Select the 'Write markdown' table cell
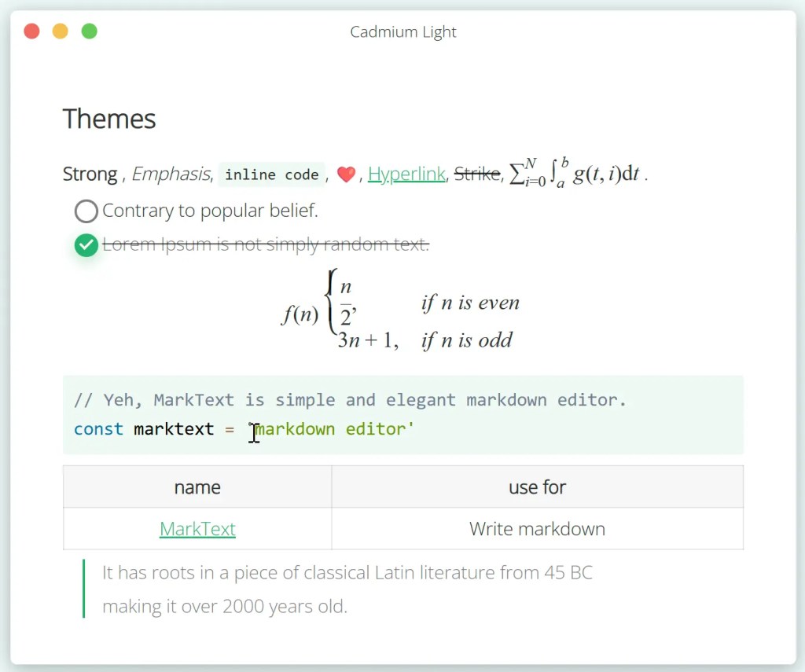The image size is (805, 672). tap(537, 529)
